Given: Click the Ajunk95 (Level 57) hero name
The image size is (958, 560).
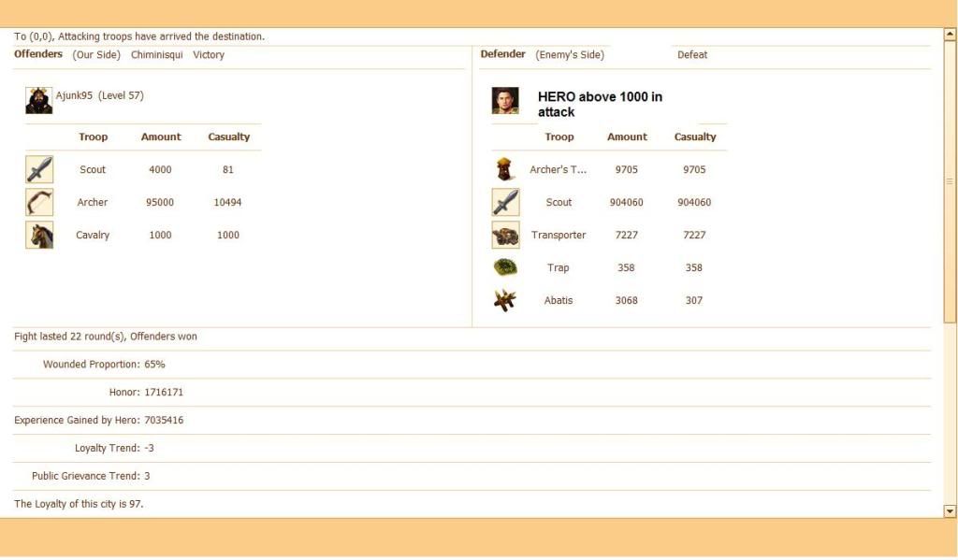Looking at the screenshot, I should 100,95.
